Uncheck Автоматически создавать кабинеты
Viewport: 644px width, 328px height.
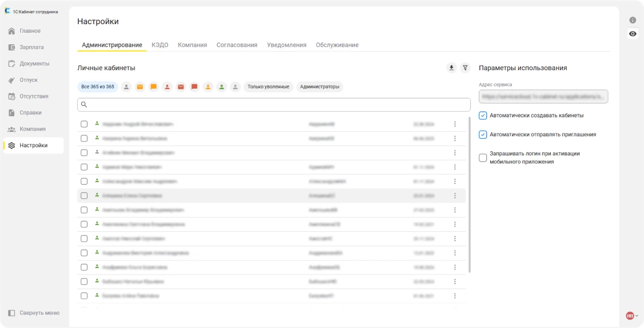(483, 115)
